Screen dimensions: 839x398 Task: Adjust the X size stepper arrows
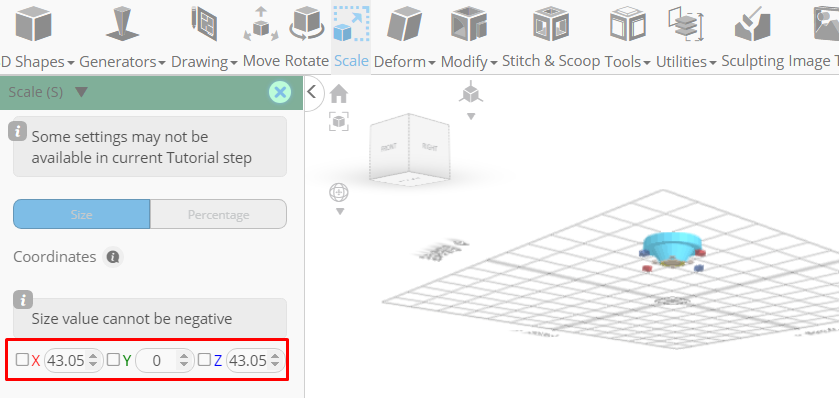point(93,361)
